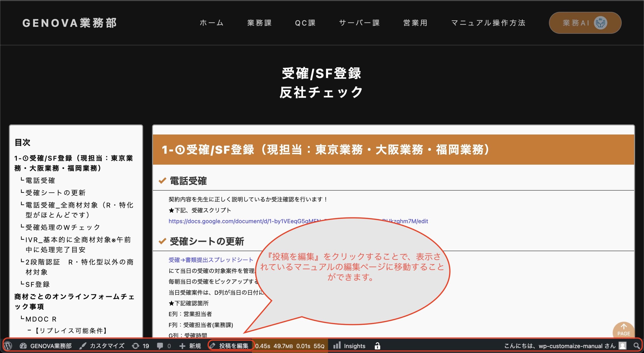The image size is (644, 353).
Task: Jump to 受確シートの更新 in table of contents
Action: pyautogui.click(x=56, y=193)
